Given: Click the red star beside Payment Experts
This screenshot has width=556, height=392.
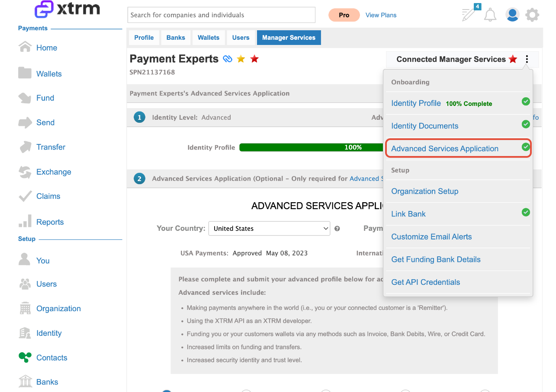Looking at the screenshot, I should pyautogui.click(x=254, y=59).
